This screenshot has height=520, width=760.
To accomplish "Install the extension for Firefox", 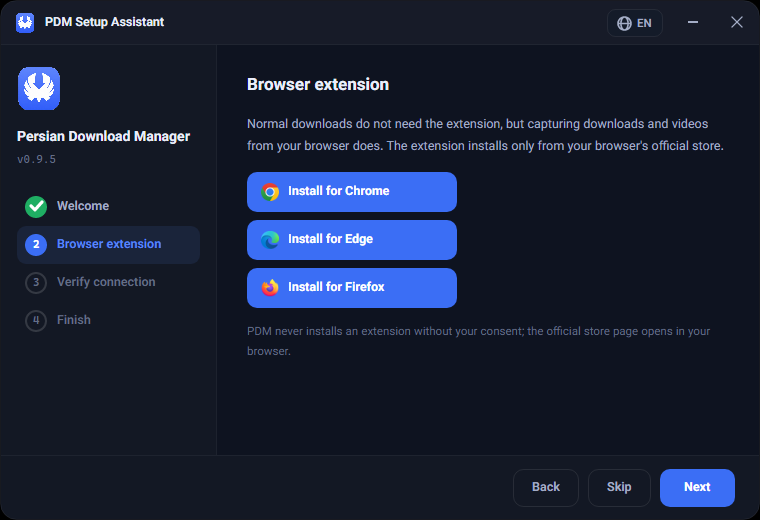I will pos(352,288).
